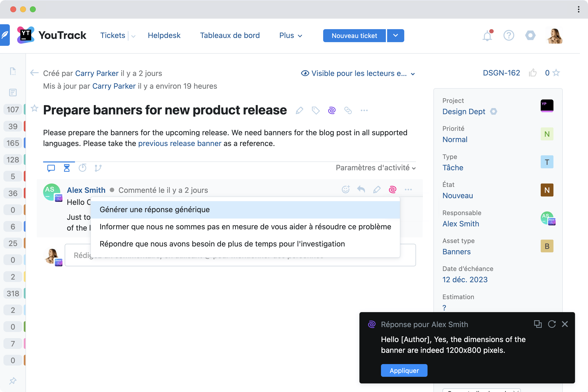588x392 pixels.
Task: Click the notifications bell icon
Action: [487, 36]
